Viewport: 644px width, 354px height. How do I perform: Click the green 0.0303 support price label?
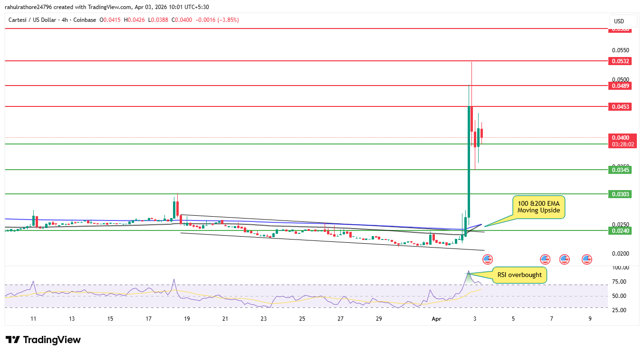[620, 194]
